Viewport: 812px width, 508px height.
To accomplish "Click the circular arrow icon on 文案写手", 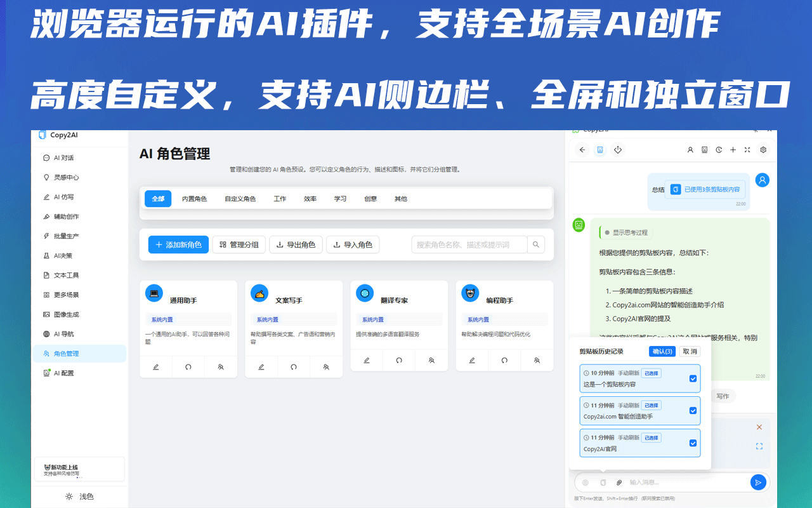I will (x=294, y=367).
